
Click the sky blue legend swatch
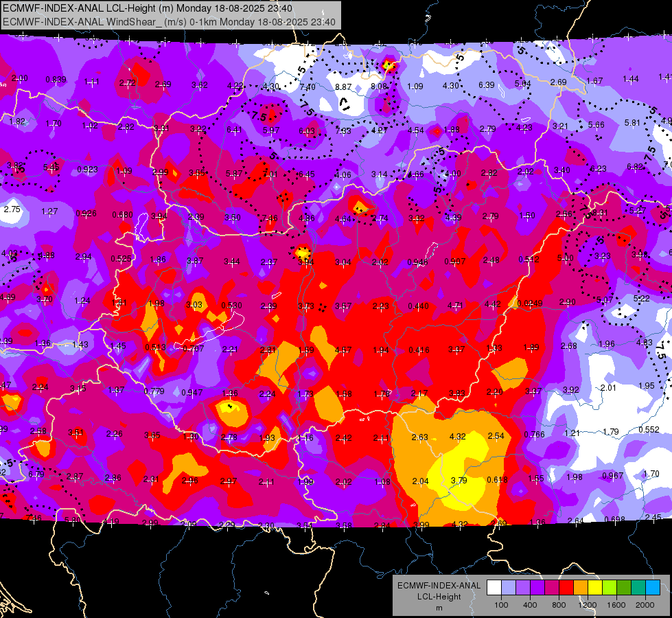click(x=653, y=588)
